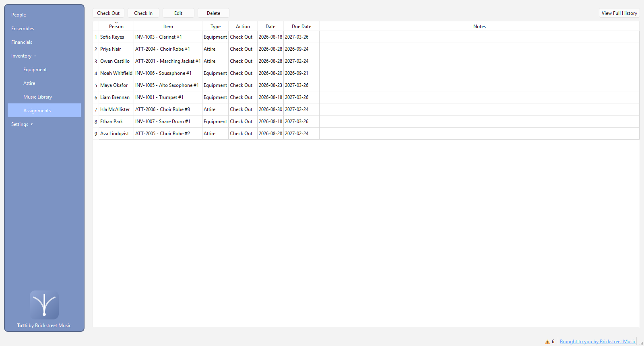Select Assignments in the sidebar

click(44, 110)
